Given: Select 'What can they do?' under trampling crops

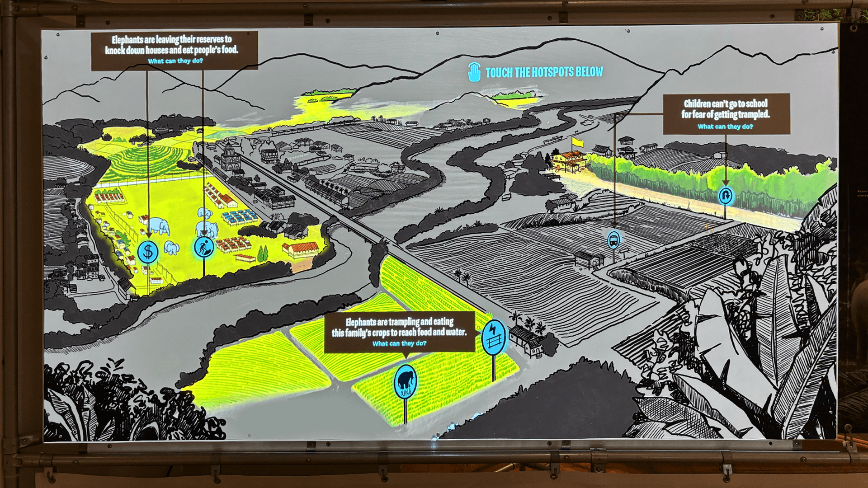Looking at the screenshot, I should (400, 343).
